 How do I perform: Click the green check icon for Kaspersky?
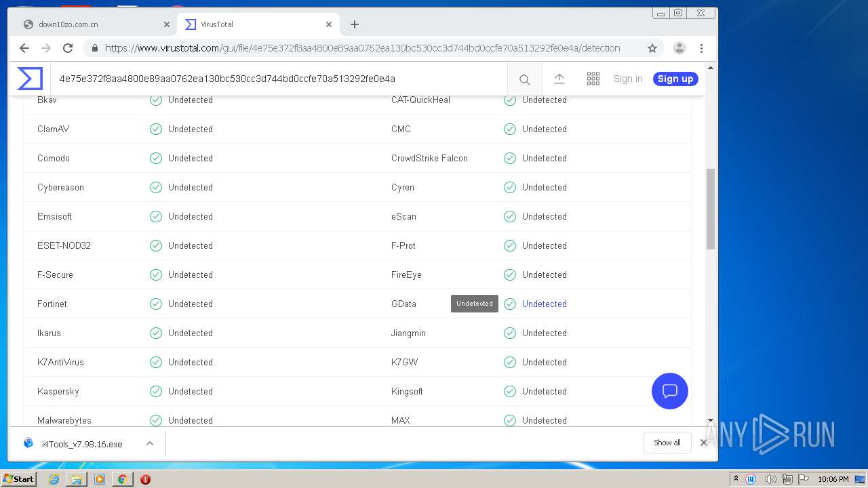pyautogui.click(x=156, y=391)
